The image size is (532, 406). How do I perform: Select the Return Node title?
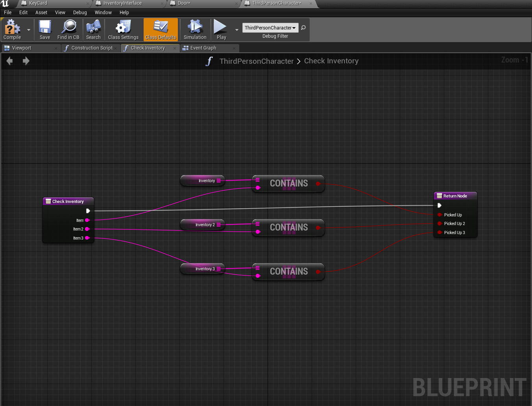coord(455,196)
